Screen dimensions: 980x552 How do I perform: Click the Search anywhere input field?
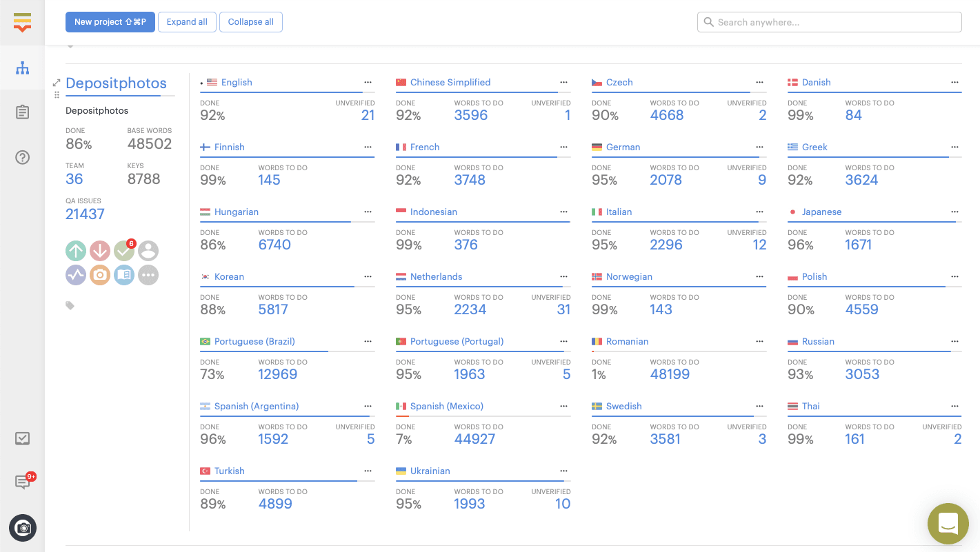tap(829, 22)
